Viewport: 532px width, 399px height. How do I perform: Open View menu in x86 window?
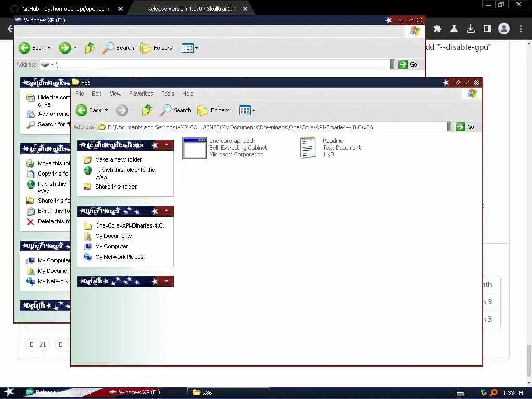[115, 94]
